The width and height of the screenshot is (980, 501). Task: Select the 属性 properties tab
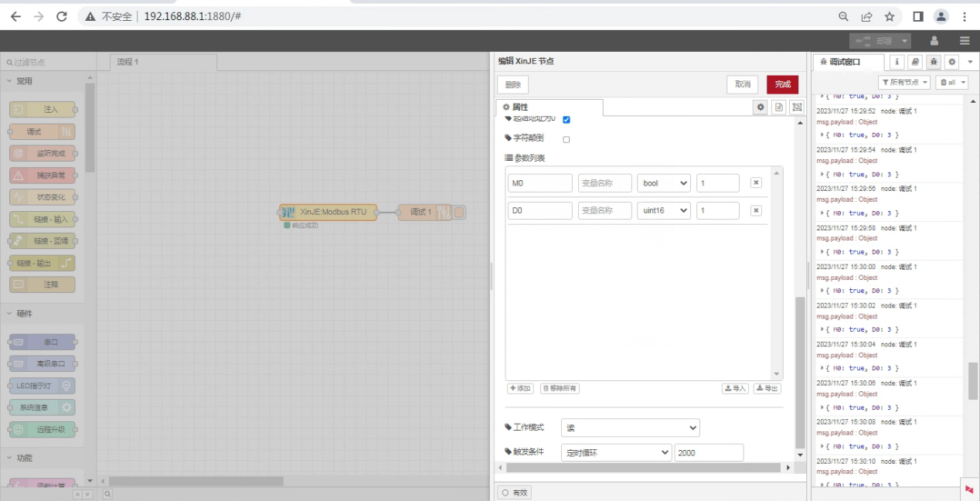[549, 107]
